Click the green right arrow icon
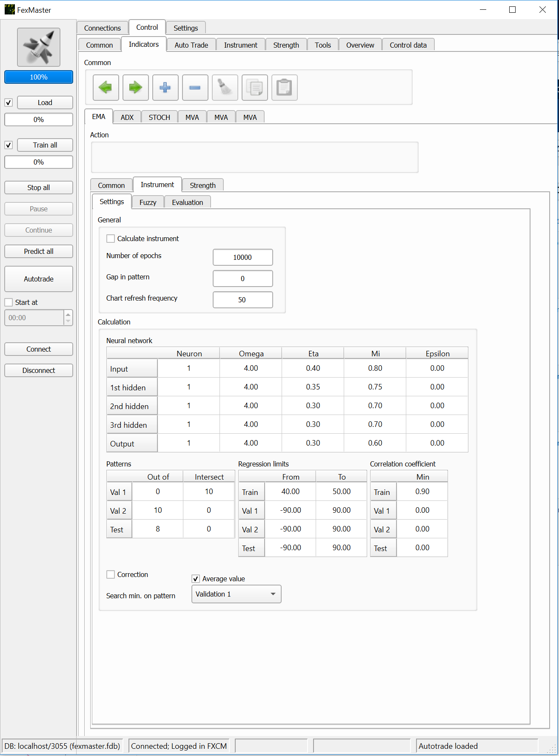This screenshot has width=559, height=756. (135, 88)
